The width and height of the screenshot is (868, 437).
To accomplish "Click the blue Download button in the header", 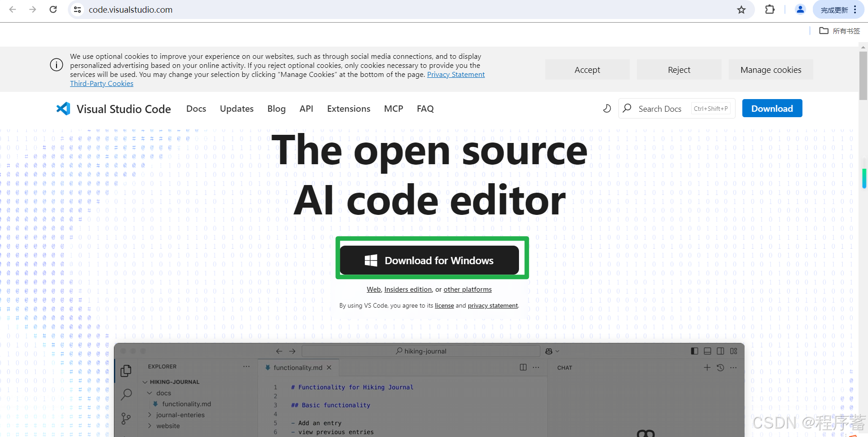I will [772, 109].
